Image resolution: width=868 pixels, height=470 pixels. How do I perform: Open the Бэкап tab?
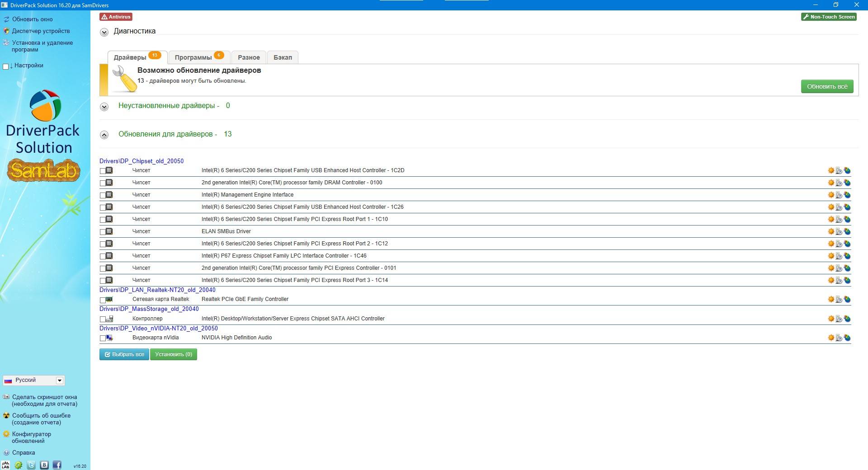coord(283,57)
